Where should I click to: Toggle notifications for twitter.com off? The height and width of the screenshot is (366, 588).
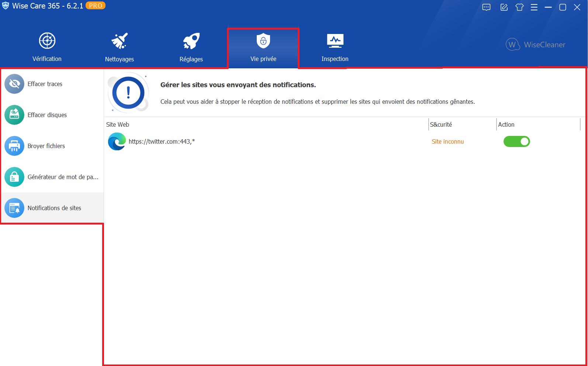click(516, 141)
